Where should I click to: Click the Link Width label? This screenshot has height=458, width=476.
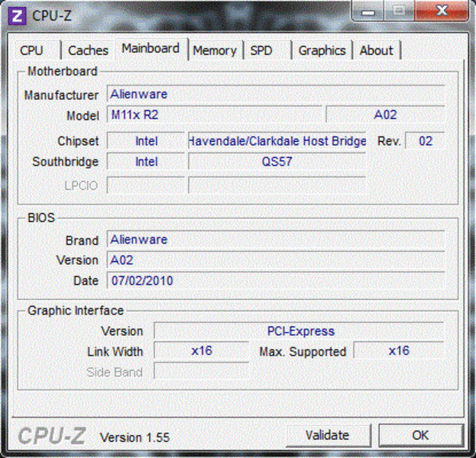click(x=115, y=352)
